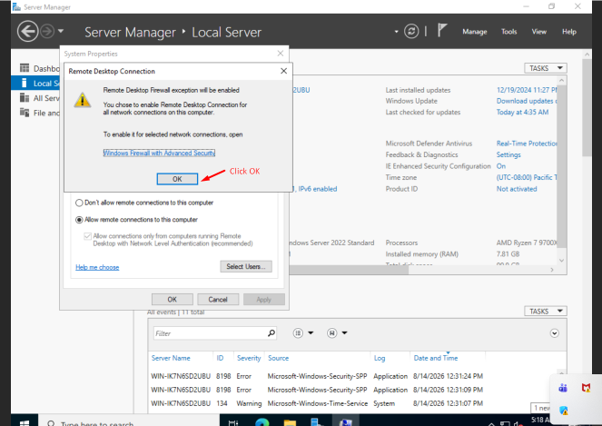The height and width of the screenshot is (426, 602).
Task: Click OK in Remote Desktop Connection dialog
Action: [x=177, y=179]
